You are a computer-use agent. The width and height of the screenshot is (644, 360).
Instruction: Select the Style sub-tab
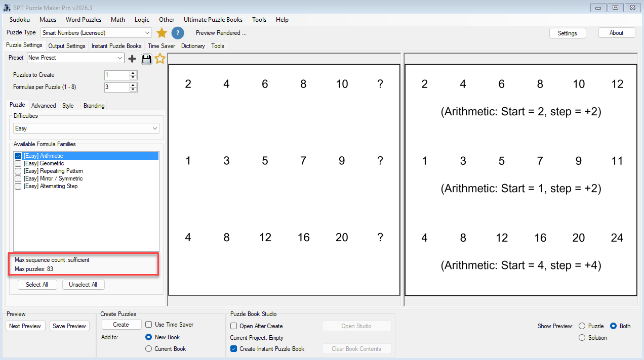tap(68, 106)
